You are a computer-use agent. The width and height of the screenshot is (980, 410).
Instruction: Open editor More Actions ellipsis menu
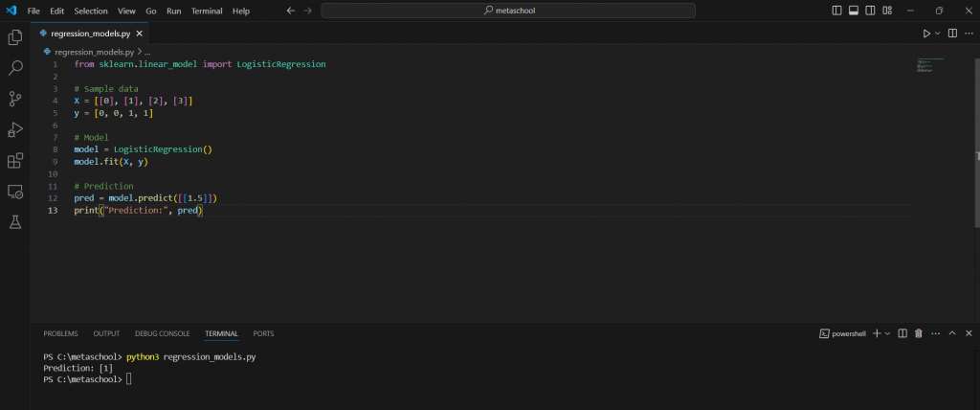(969, 34)
